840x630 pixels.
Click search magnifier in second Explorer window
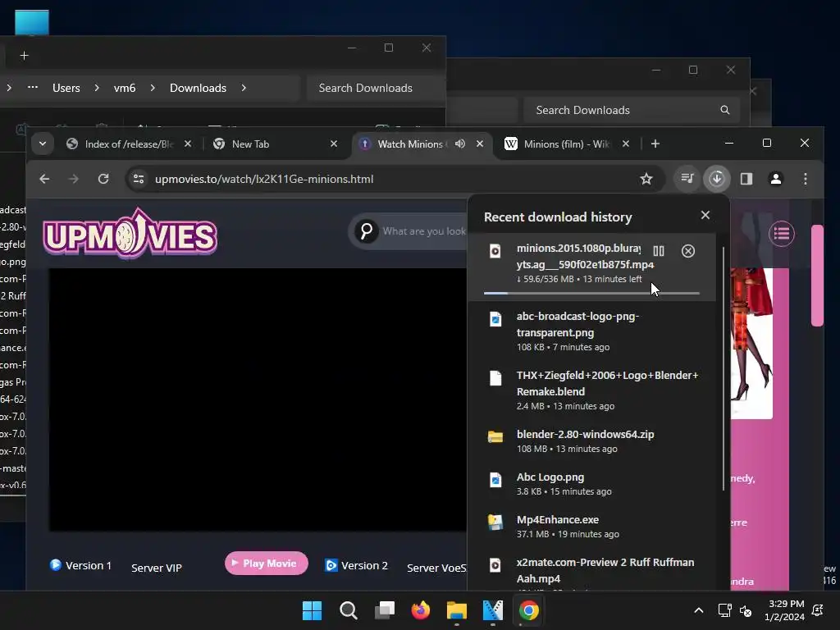(x=725, y=110)
